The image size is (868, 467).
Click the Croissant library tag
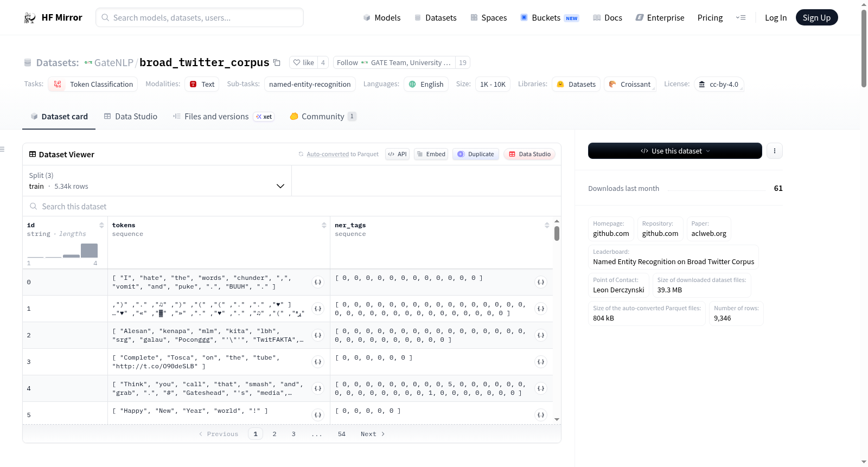pyautogui.click(x=630, y=84)
